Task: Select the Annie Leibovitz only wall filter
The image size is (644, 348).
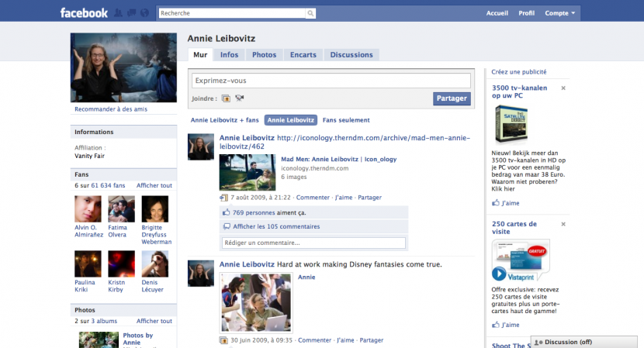Action: 291,120
